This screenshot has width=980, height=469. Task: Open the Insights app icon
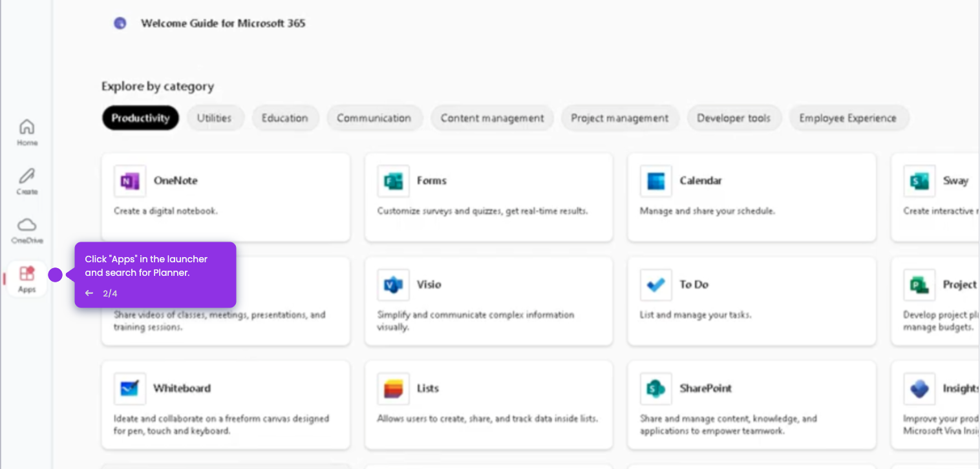pyautogui.click(x=919, y=389)
